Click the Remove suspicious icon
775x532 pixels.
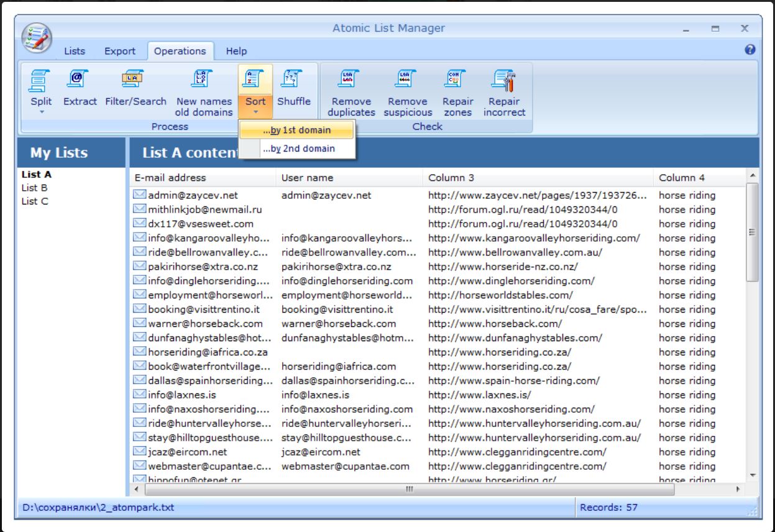(406, 79)
